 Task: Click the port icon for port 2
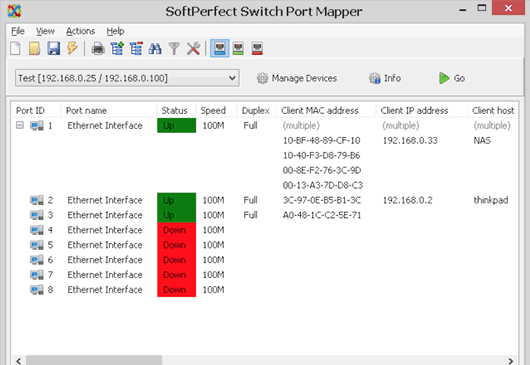pos(37,200)
